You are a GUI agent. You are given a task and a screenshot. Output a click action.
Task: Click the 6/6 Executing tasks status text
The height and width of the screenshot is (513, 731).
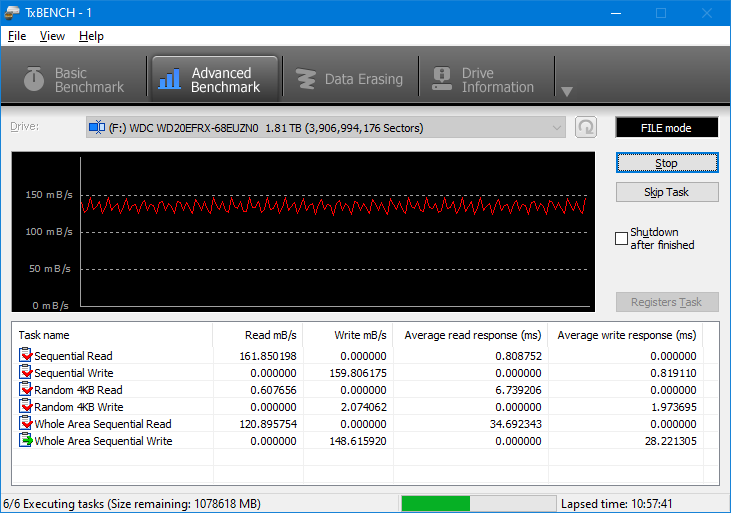pos(132,504)
